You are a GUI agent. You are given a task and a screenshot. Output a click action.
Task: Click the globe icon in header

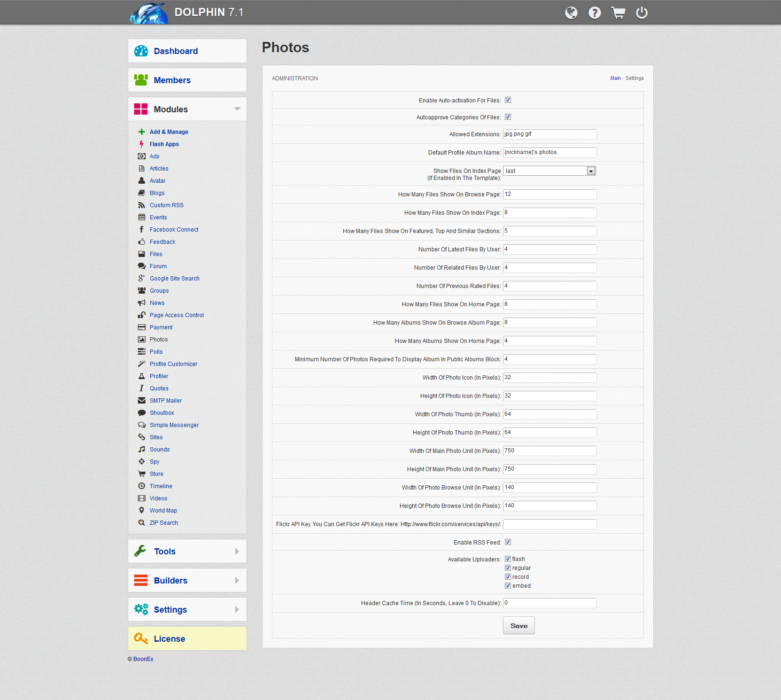(x=571, y=13)
